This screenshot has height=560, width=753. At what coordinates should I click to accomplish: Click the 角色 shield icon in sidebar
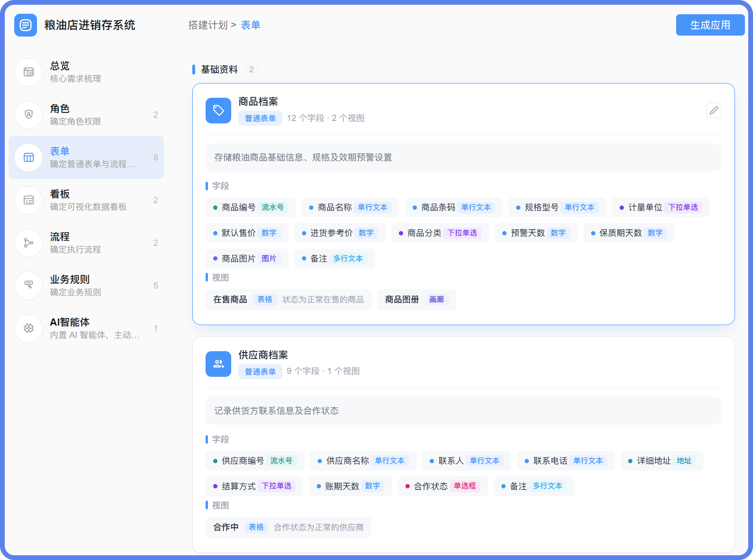pyautogui.click(x=29, y=115)
